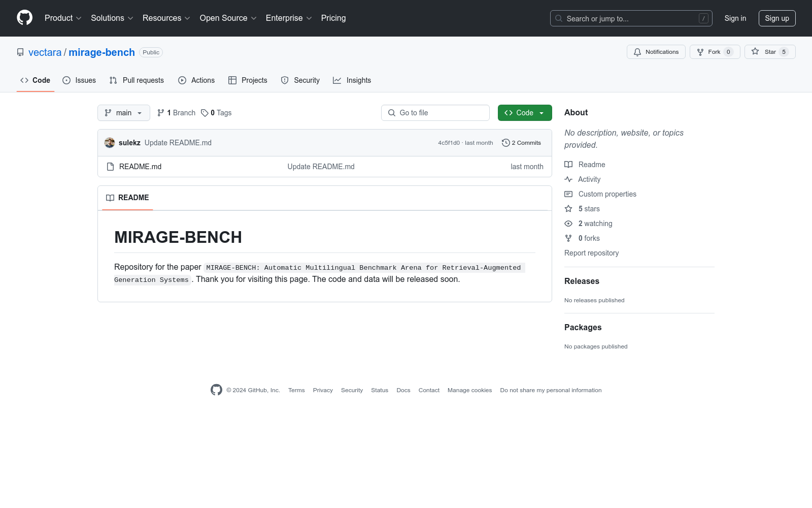Open the vectara owner link
This screenshot has height=508, width=812.
45,52
